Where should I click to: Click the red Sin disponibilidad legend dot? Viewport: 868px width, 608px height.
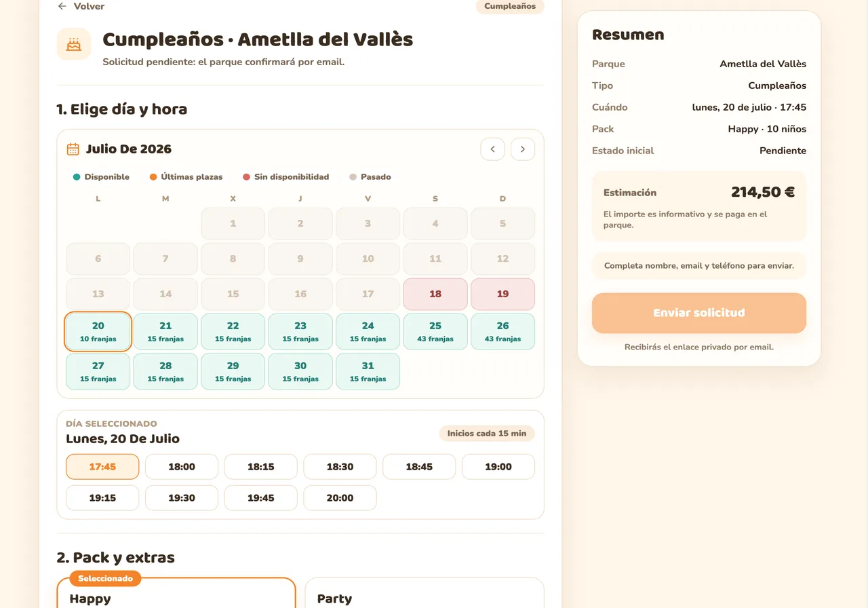point(246,177)
